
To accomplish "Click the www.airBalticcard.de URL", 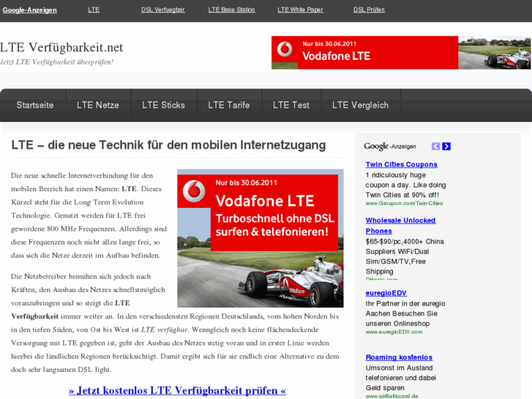I will 391,396.
